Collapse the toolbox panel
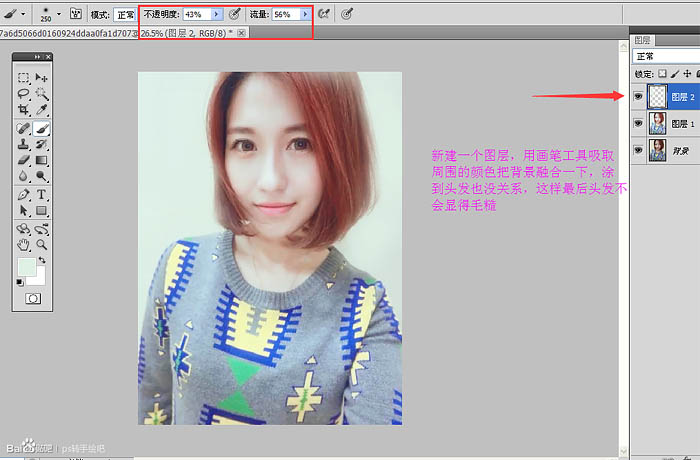Image resolution: width=700 pixels, height=460 pixels. (38, 57)
